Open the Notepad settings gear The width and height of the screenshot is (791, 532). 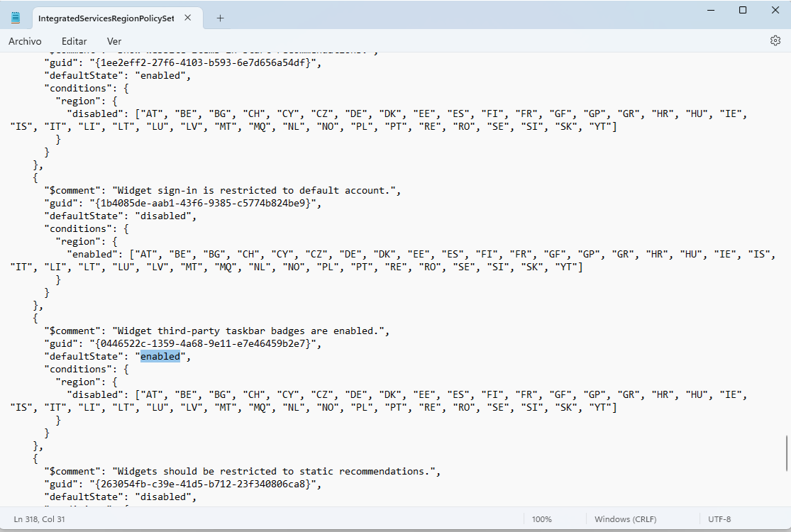[x=775, y=41]
